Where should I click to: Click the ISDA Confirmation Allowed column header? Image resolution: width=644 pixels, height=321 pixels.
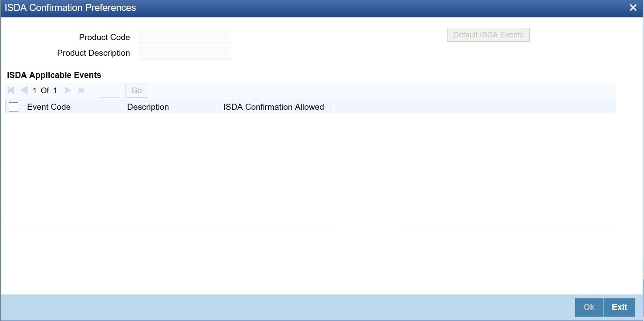click(x=274, y=107)
